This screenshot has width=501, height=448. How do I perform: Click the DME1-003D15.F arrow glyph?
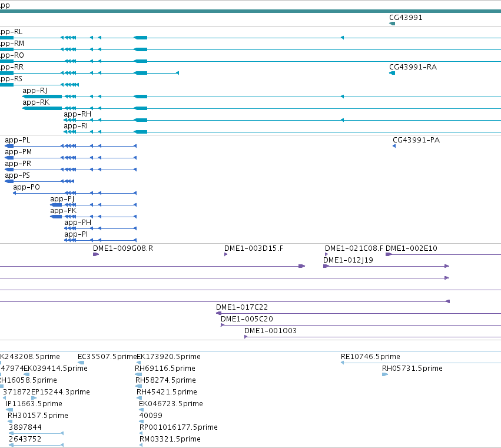pos(225,254)
